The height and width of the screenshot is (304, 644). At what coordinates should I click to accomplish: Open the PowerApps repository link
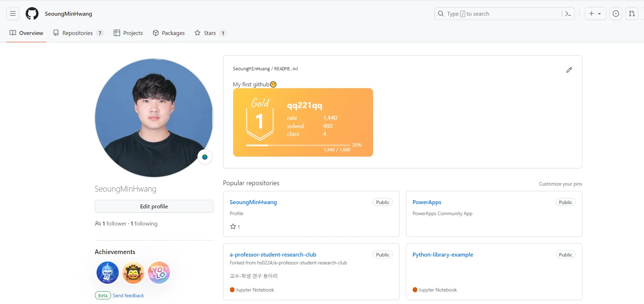(427, 202)
